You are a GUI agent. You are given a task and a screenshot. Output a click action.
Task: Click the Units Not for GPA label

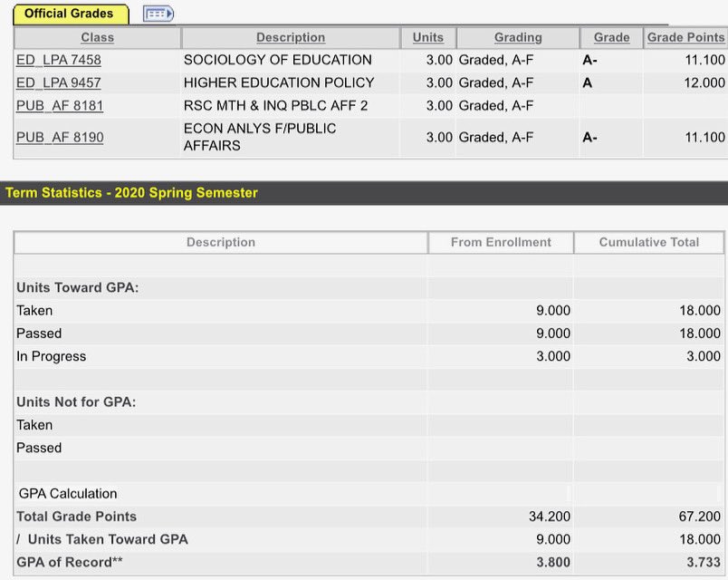pyautogui.click(x=76, y=402)
